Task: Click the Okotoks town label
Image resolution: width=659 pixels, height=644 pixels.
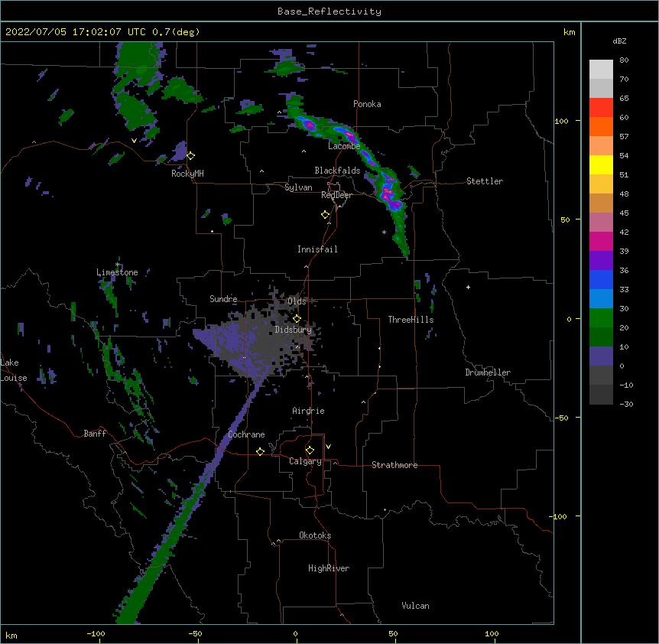Action: pos(315,535)
